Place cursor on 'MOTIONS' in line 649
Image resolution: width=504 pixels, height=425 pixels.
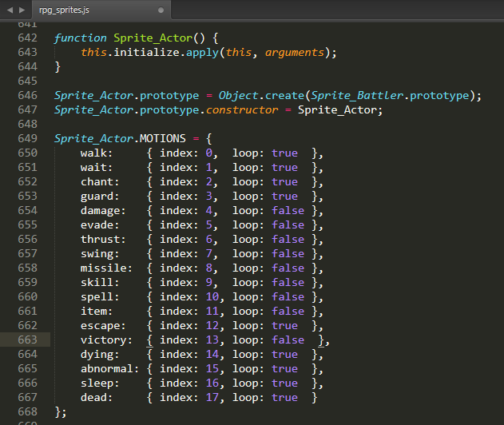pyautogui.click(x=163, y=138)
